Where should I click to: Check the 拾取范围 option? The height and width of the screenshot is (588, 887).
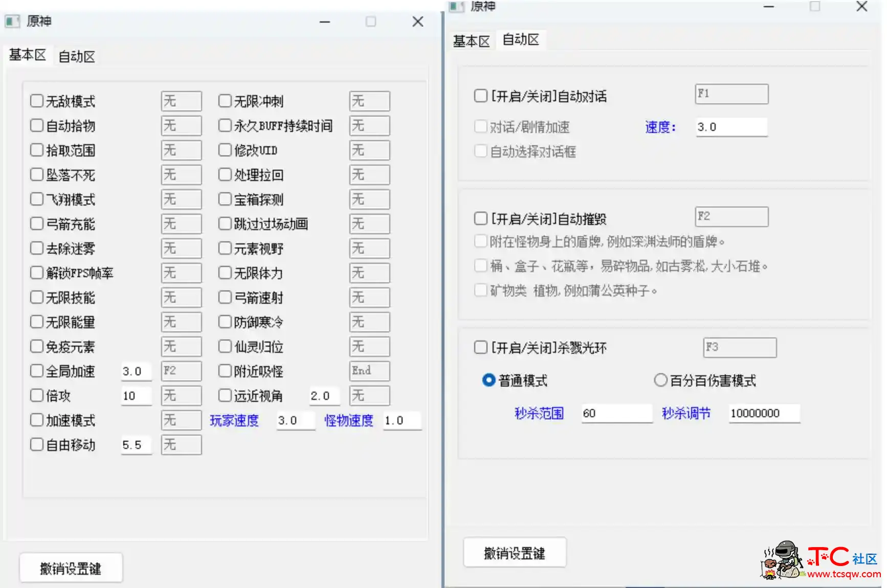(37, 150)
